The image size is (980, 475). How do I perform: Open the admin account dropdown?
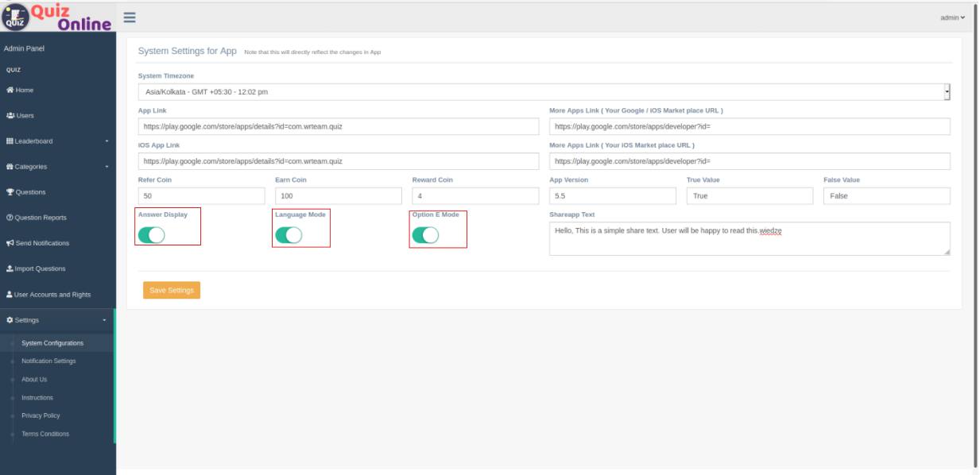tap(952, 17)
